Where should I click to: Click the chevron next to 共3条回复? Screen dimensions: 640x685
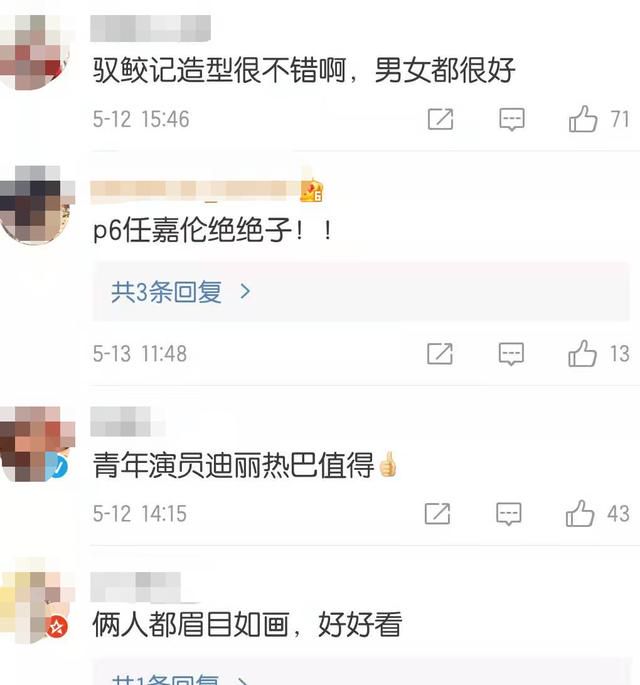point(246,291)
